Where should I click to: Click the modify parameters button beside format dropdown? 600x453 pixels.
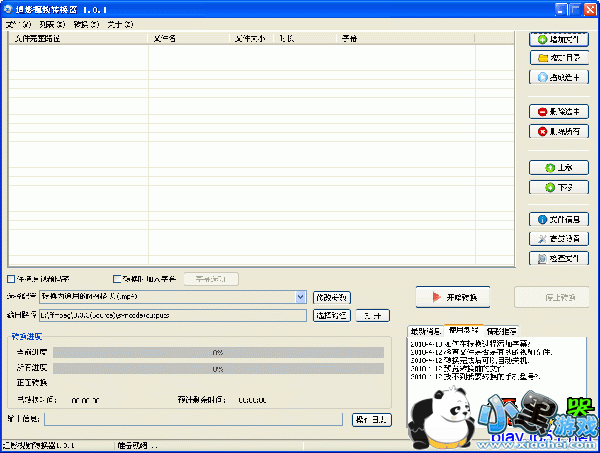[331, 297]
